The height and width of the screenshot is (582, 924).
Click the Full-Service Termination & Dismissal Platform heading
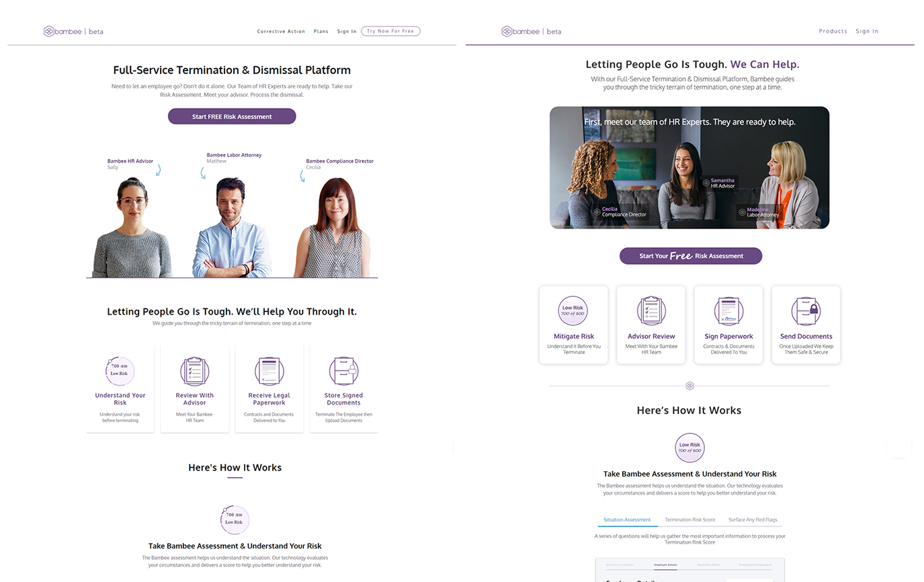(232, 70)
